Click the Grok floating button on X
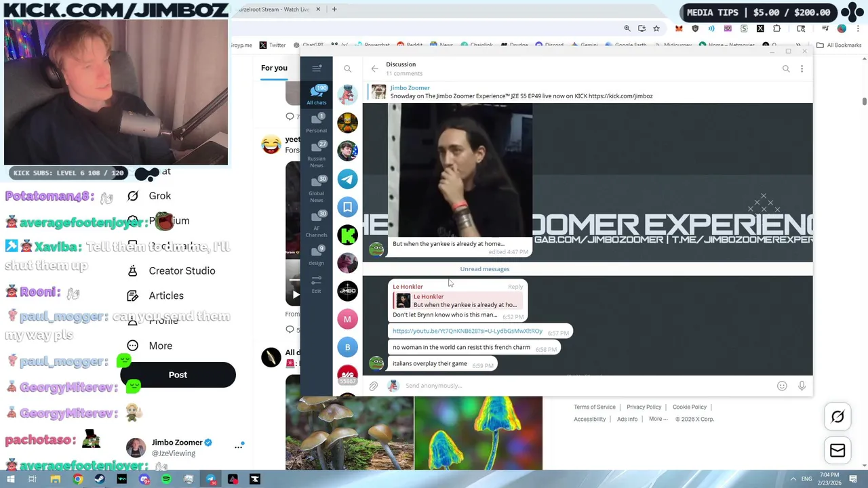The height and width of the screenshot is (488, 868). [x=837, y=417]
